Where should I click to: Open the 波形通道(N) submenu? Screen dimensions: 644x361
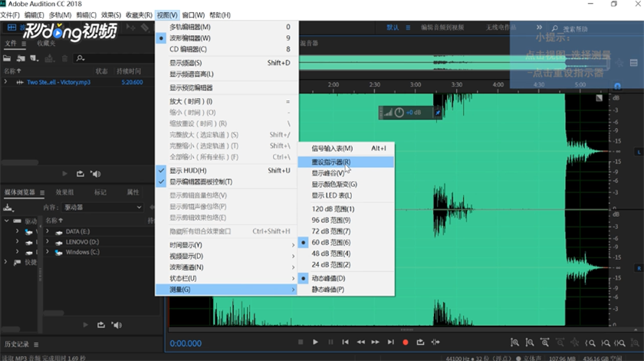pos(226,267)
